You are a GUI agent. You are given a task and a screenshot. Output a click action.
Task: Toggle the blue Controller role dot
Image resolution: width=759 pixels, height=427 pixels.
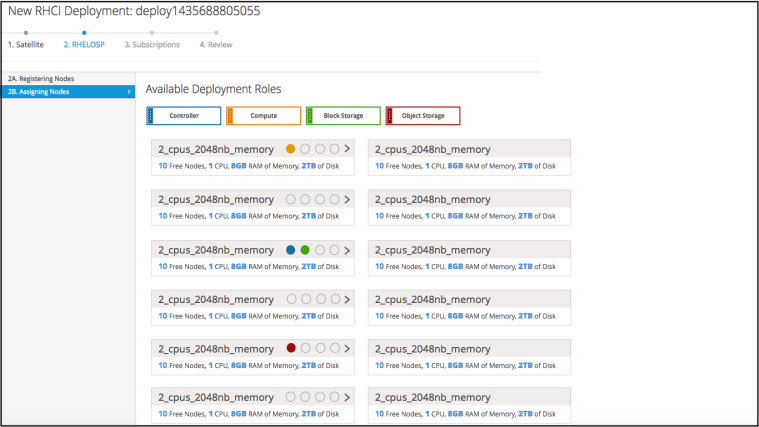click(290, 249)
